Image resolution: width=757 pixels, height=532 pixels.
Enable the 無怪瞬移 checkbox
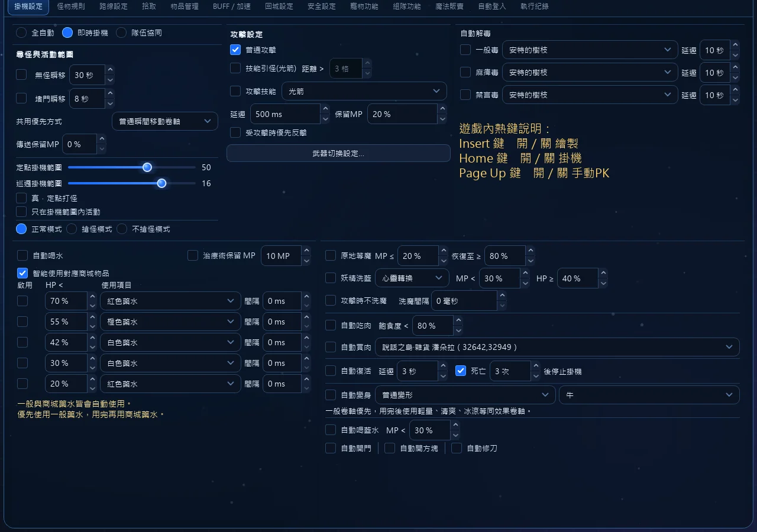(x=21, y=75)
